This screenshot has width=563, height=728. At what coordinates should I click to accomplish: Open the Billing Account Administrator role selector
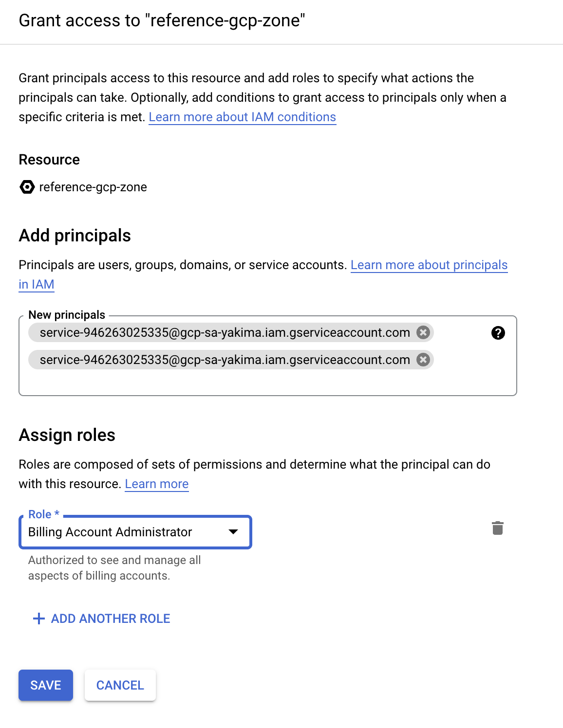(x=127, y=532)
